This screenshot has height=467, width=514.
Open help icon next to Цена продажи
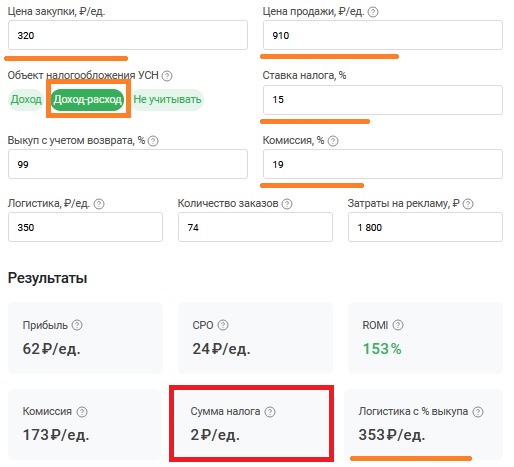pos(373,12)
